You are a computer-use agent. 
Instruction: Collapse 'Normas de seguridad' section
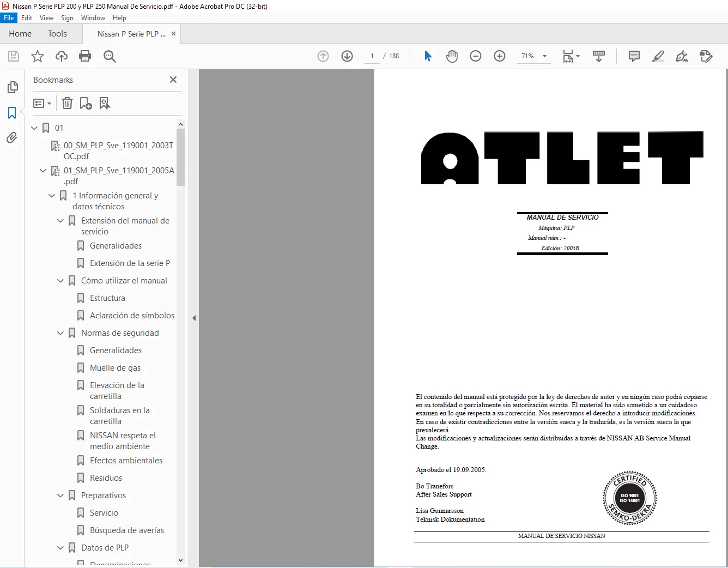pos(60,333)
